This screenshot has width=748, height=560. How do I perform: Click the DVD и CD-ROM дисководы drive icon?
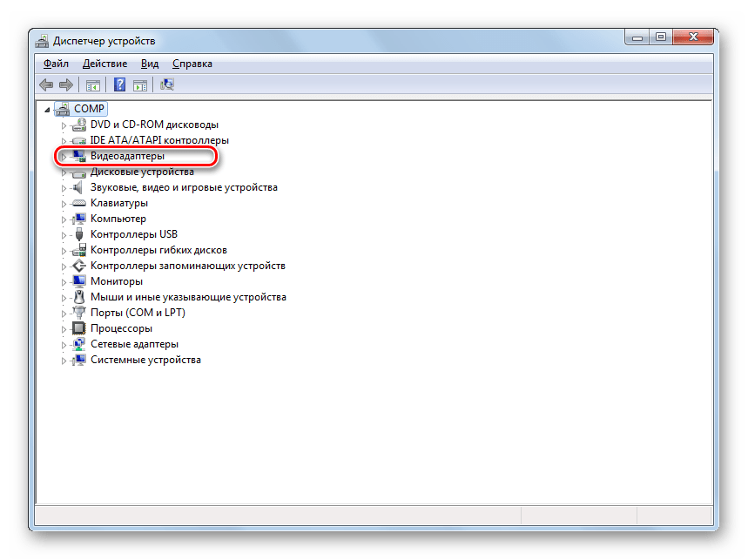[x=79, y=125]
